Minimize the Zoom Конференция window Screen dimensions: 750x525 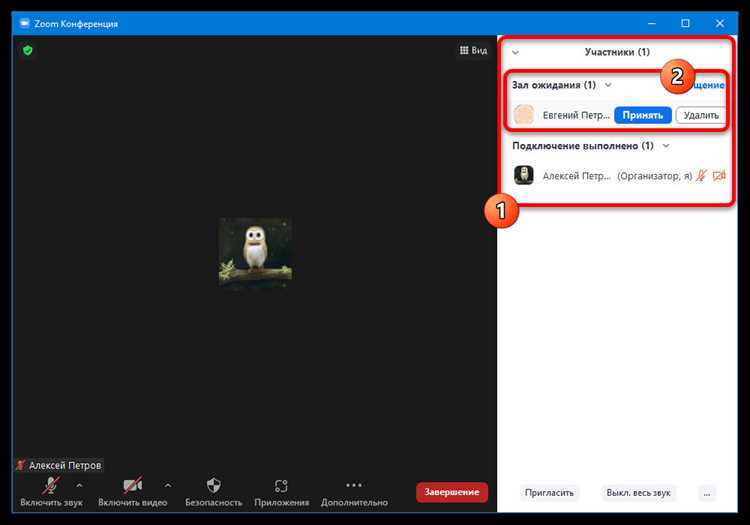(x=651, y=23)
